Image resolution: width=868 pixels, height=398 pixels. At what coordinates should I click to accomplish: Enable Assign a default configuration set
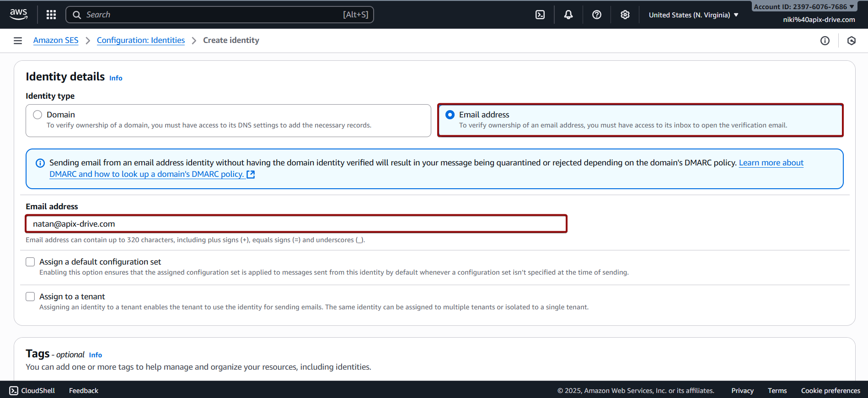pyautogui.click(x=30, y=262)
